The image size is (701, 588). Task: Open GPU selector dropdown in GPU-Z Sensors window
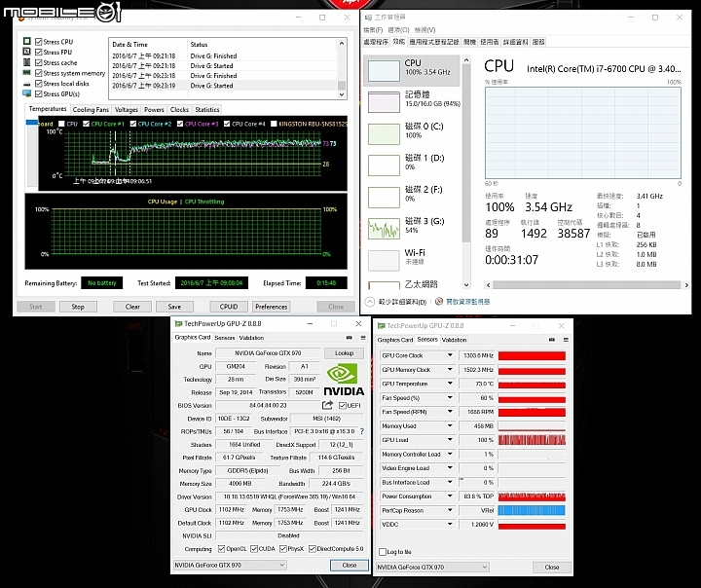pyautogui.click(x=432, y=567)
